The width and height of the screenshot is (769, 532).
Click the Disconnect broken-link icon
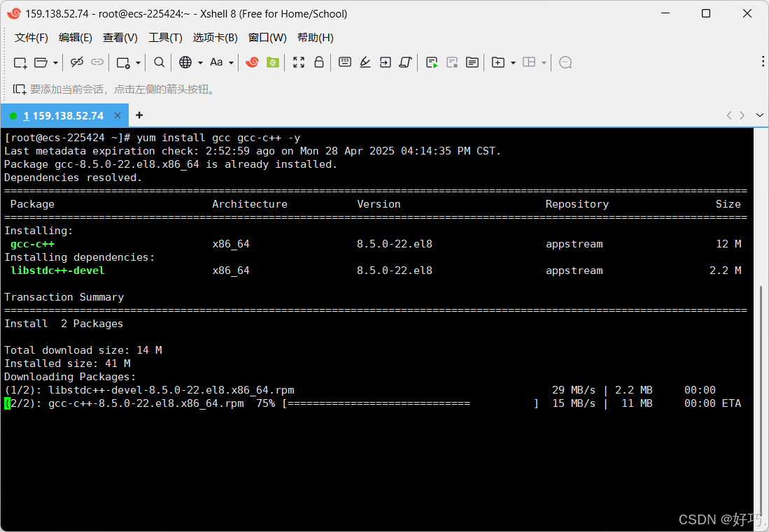coord(76,62)
